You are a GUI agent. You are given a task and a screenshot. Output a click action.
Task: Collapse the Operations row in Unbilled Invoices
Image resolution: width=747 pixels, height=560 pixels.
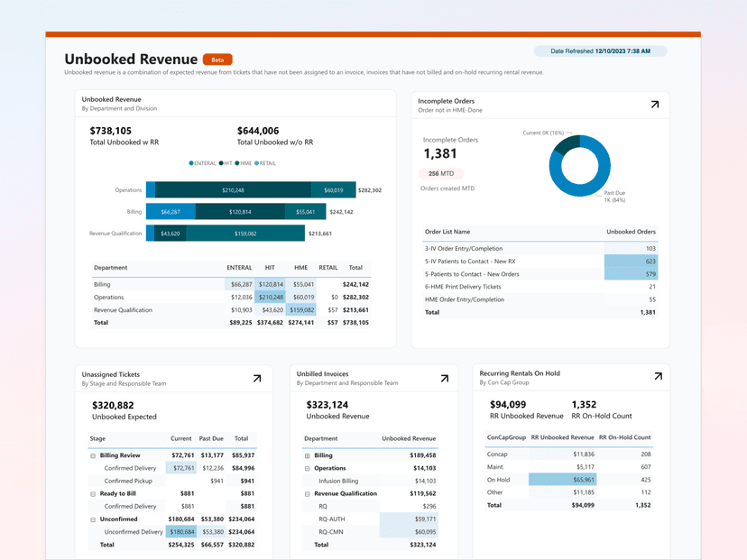308,467
